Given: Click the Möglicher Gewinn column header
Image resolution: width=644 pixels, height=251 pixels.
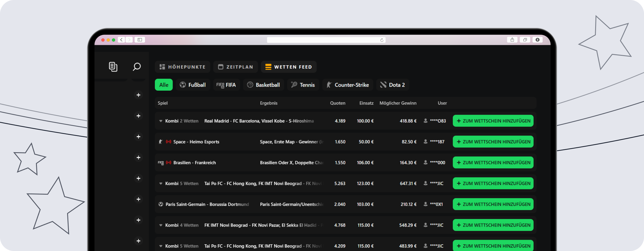Looking at the screenshot, I should point(398,103).
